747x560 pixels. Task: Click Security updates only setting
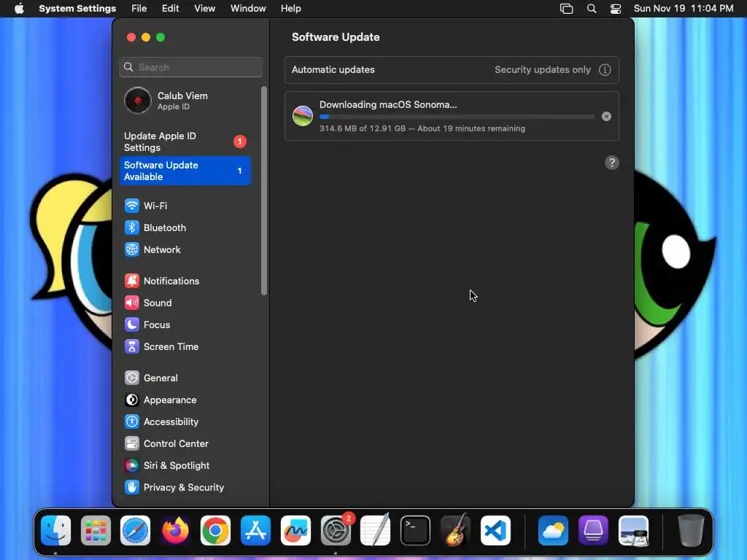(x=542, y=69)
